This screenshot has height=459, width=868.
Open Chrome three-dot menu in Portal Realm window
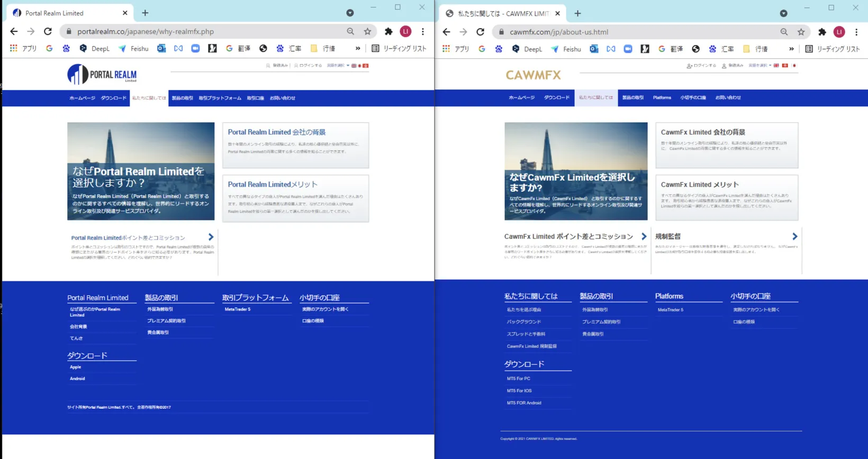pos(423,32)
